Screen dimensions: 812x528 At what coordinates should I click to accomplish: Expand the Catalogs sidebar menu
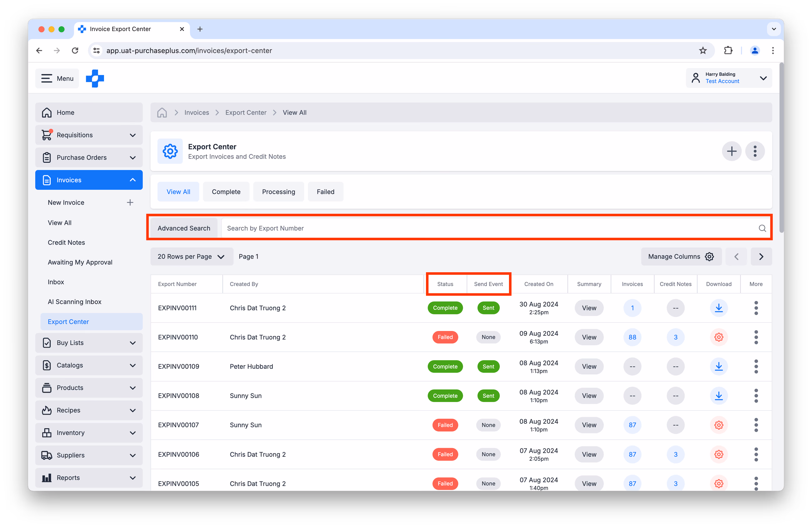(x=89, y=365)
